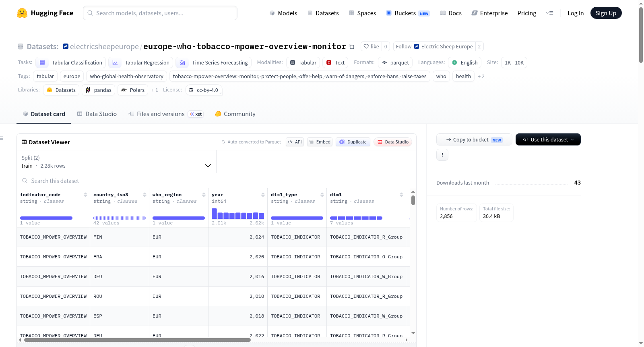Select the Time Series Forecasting task tag
The height and width of the screenshot is (347, 644).
click(x=214, y=62)
